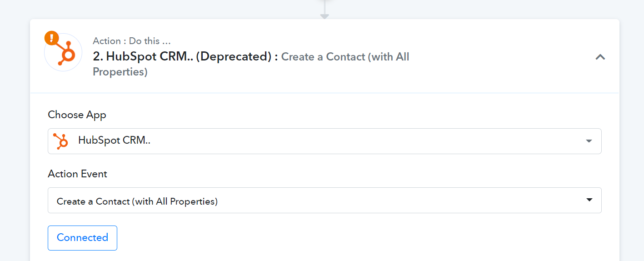Image resolution: width=644 pixels, height=261 pixels.
Task: Click the Action Event label
Action: click(77, 174)
